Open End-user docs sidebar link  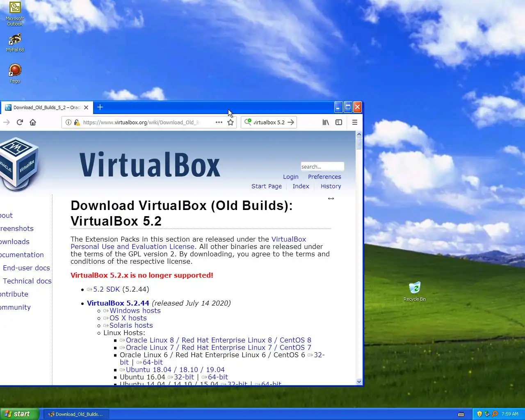coord(26,268)
